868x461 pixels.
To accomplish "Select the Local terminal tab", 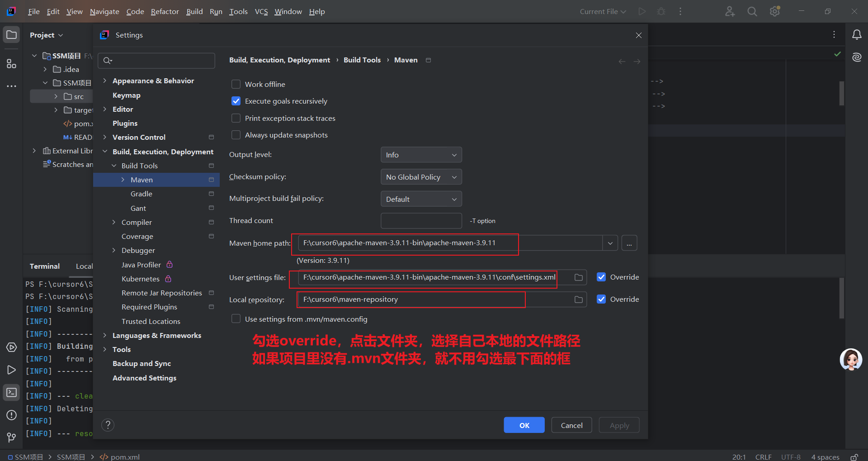I will pos(84,266).
